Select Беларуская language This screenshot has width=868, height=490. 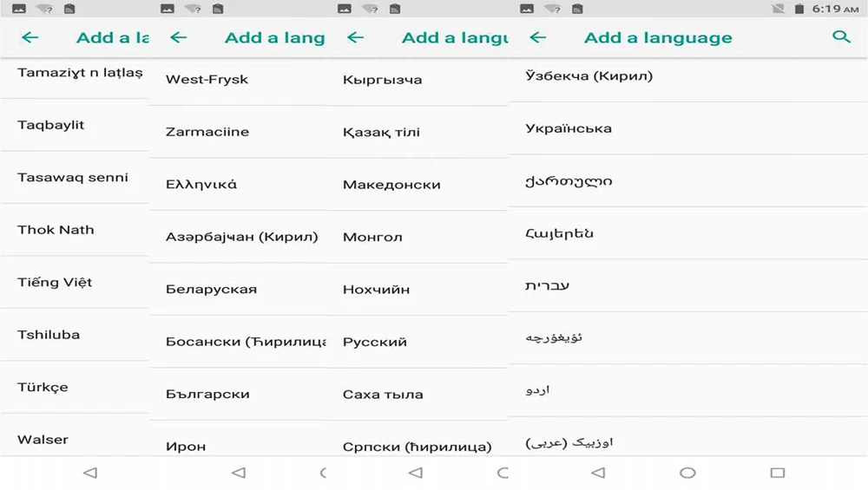click(238, 290)
